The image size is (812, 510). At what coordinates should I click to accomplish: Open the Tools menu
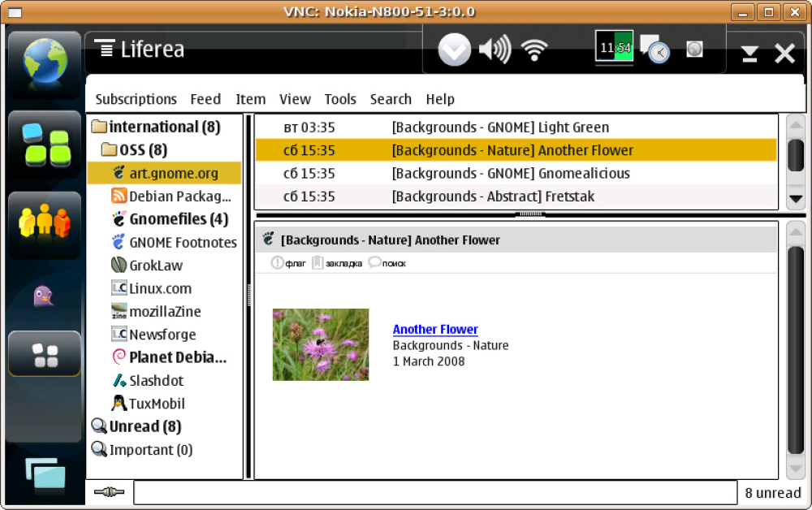point(340,99)
